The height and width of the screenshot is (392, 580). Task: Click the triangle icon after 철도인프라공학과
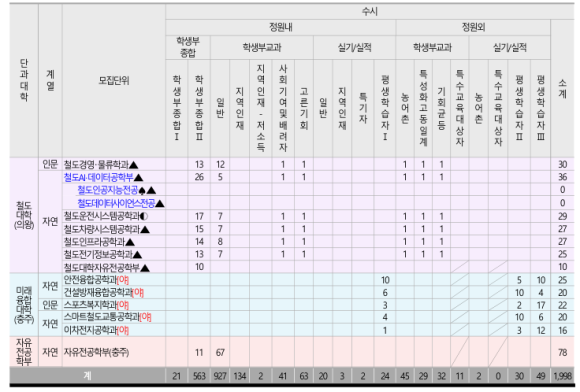pyautogui.click(x=130, y=242)
